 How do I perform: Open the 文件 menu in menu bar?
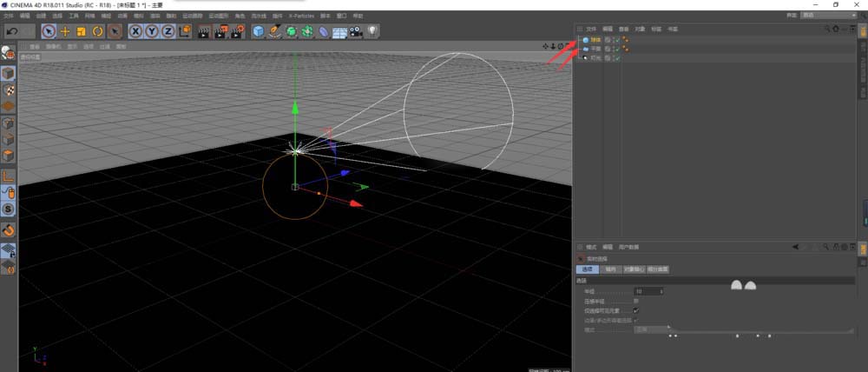[9, 16]
